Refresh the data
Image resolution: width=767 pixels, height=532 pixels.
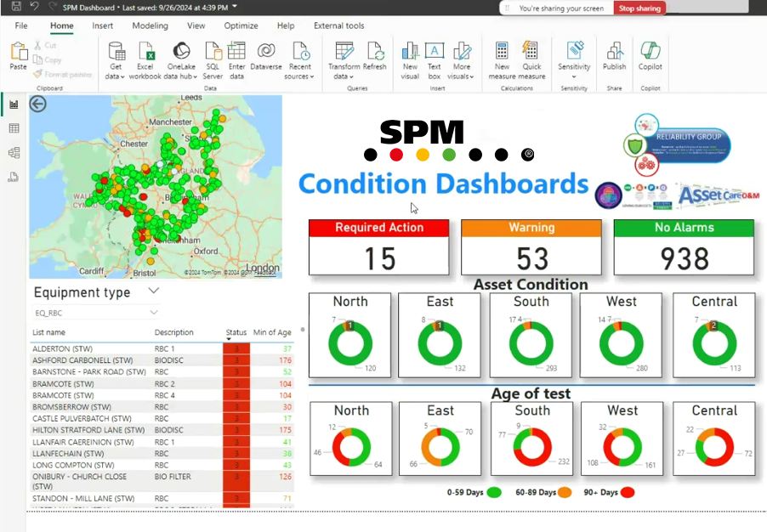378,53
